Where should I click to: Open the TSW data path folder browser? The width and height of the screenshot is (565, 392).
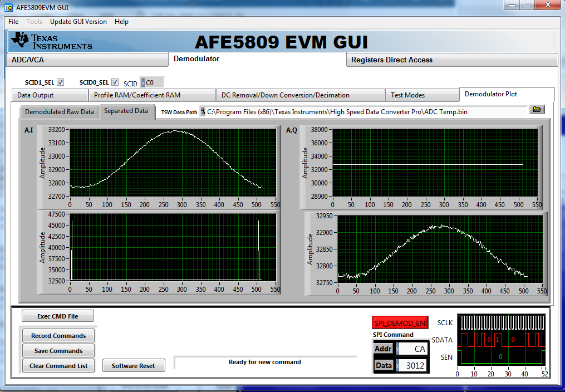[x=537, y=109]
